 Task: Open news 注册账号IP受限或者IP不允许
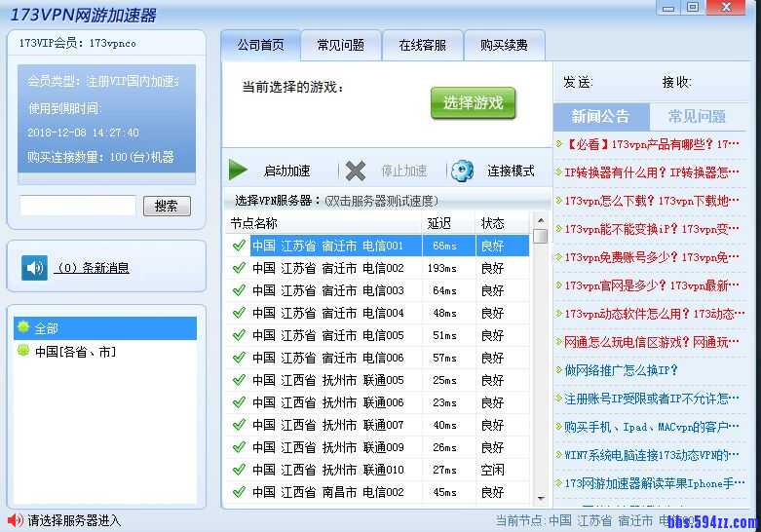click(651, 399)
